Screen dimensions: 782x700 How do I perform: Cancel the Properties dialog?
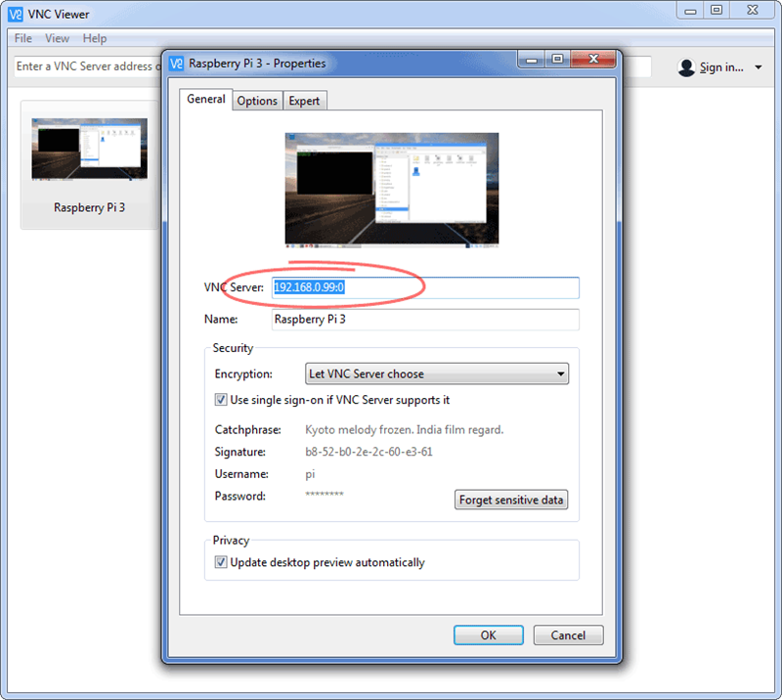(568, 634)
